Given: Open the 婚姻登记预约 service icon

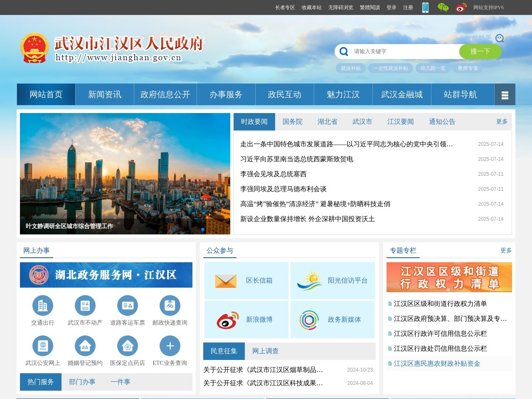Looking at the screenshot, I should coord(85,346).
